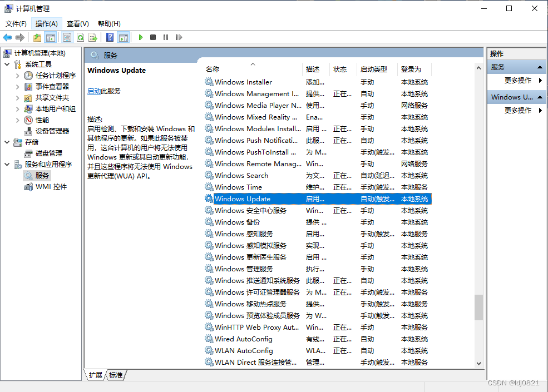548x392 pixels.
Task: Open the 查看(V) menu
Action: pos(77,24)
